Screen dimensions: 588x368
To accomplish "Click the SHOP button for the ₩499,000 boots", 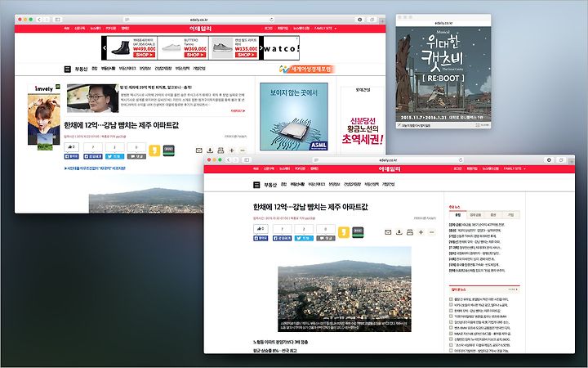I will point(144,55).
